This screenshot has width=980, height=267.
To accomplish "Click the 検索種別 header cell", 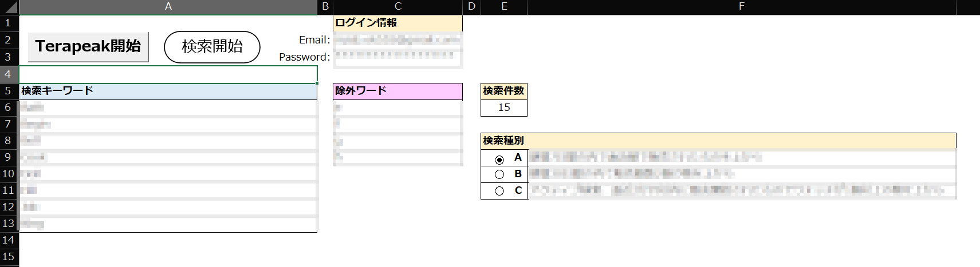I will [718, 141].
